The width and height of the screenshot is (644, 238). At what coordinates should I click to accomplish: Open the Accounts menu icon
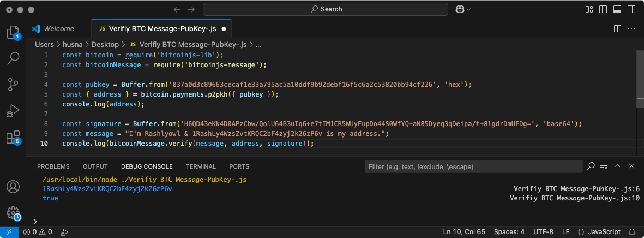(13, 187)
